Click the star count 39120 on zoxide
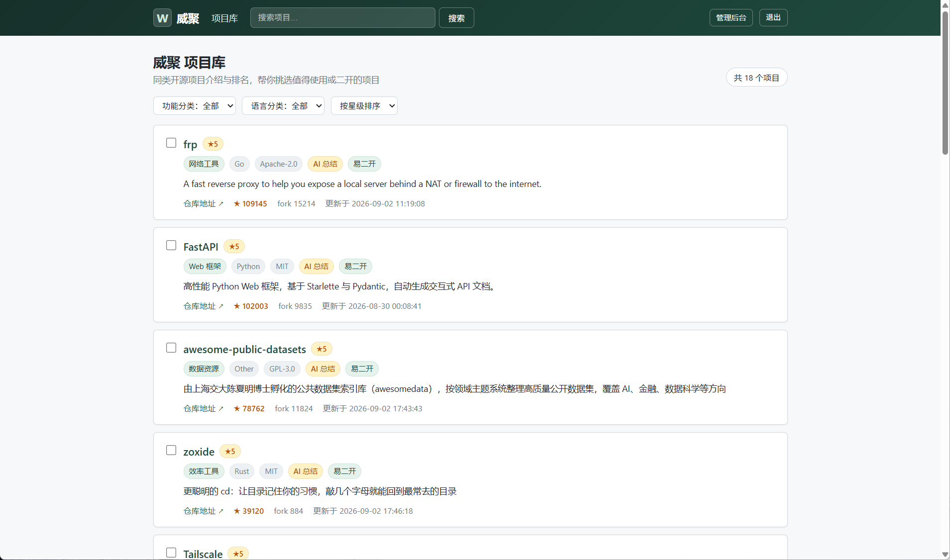Viewport: 950px width, 560px height. click(x=249, y=511)
